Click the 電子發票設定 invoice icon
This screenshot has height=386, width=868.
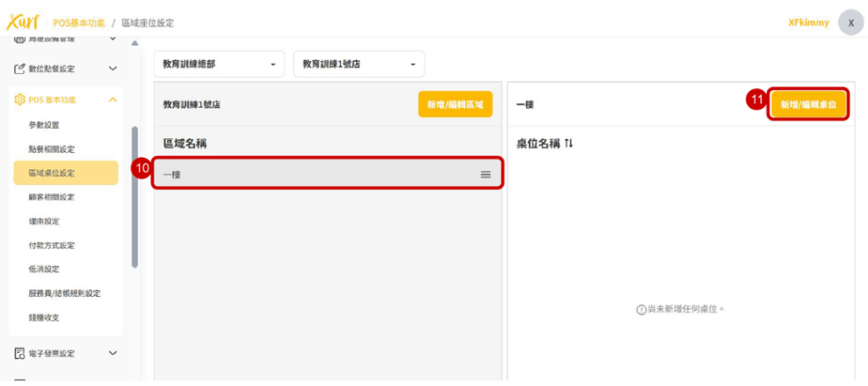(x=20, y=353)
